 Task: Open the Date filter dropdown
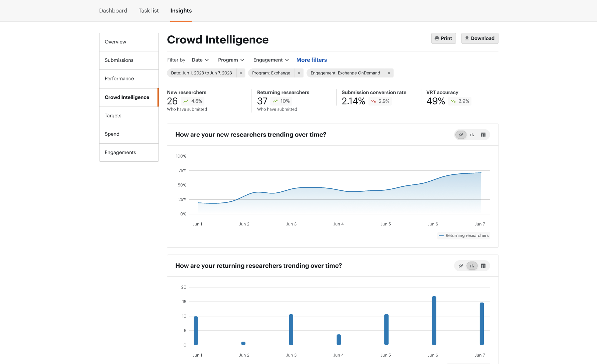coord(200,60)
